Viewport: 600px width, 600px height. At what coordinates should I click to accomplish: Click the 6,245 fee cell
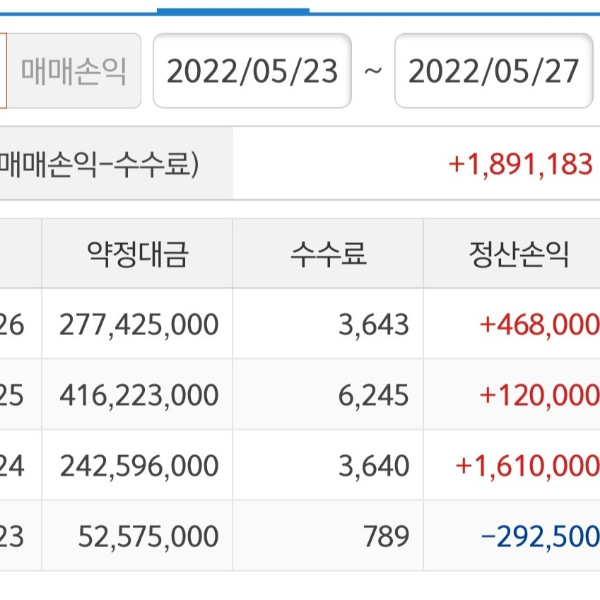coord(379,395)
